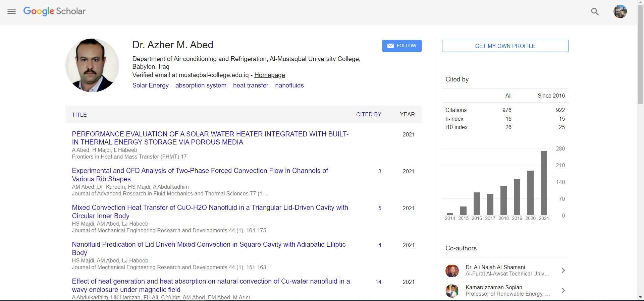Click Dr. Ali Najah Al-Shamani's avatar
Viewport: 644px width, 301px height.
(452, 270)
